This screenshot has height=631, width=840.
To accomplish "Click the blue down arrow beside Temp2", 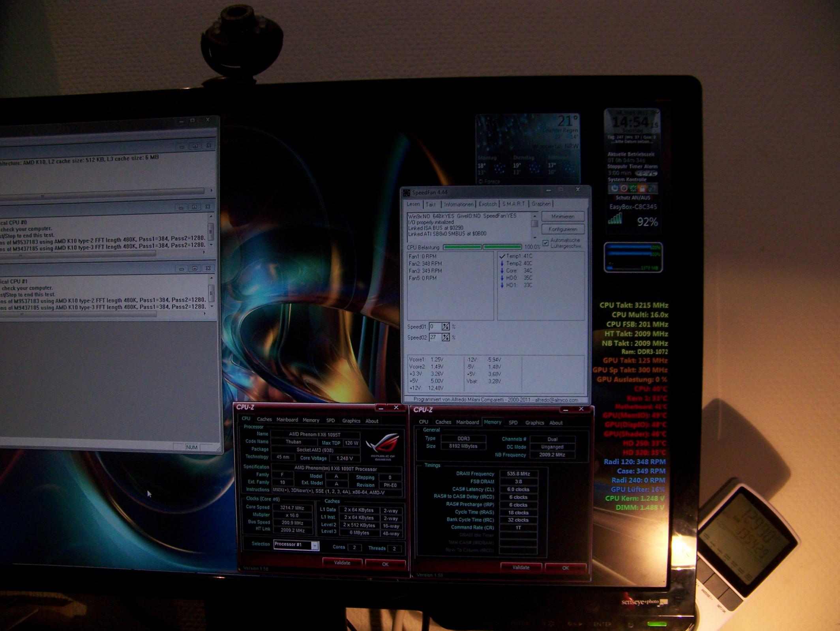I will tap(502, 264).
